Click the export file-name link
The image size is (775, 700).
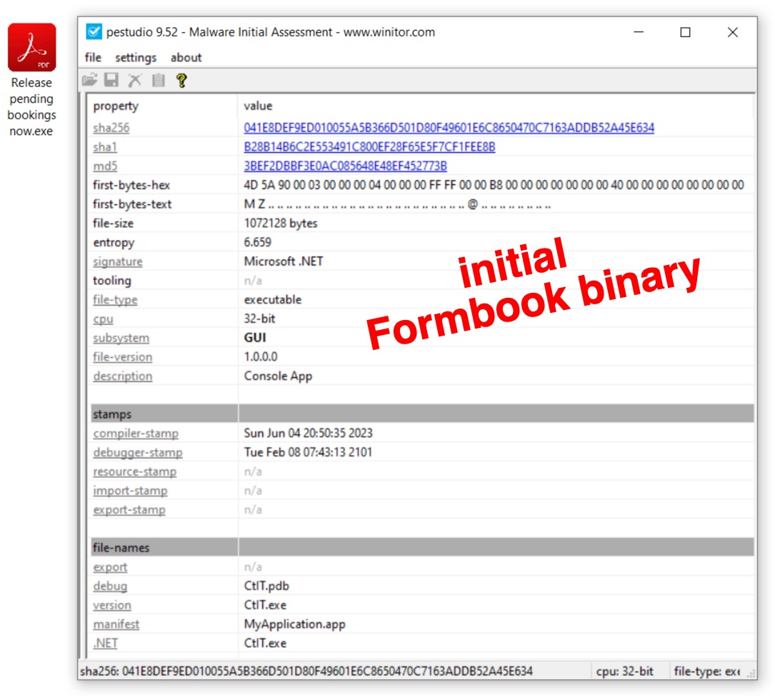point(110,567)
